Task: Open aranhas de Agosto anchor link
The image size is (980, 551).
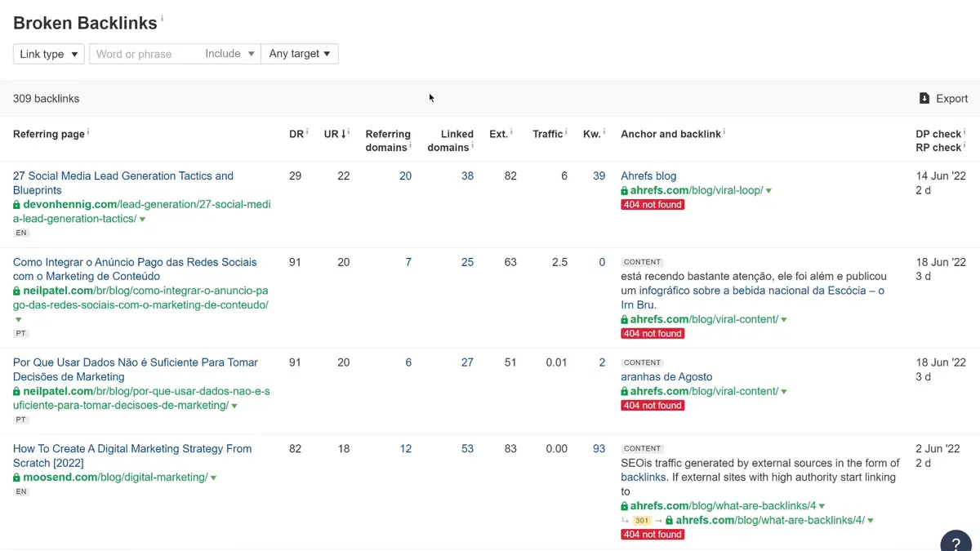Action: [666, 377]
